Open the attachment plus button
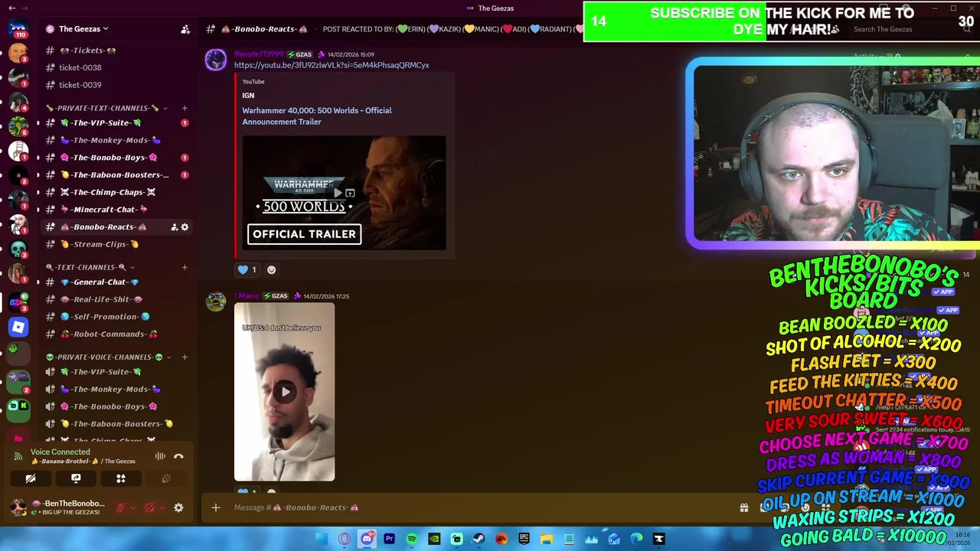 (216, 507)
